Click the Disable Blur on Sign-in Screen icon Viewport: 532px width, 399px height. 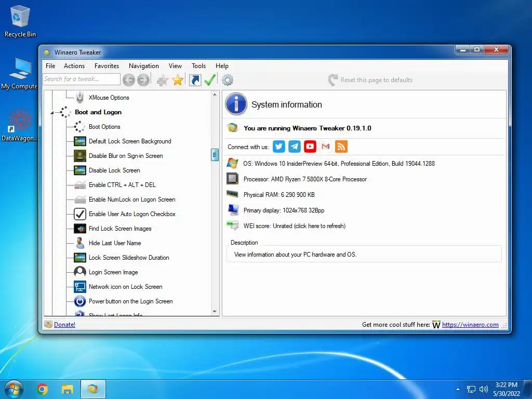(x=79, y=156)
